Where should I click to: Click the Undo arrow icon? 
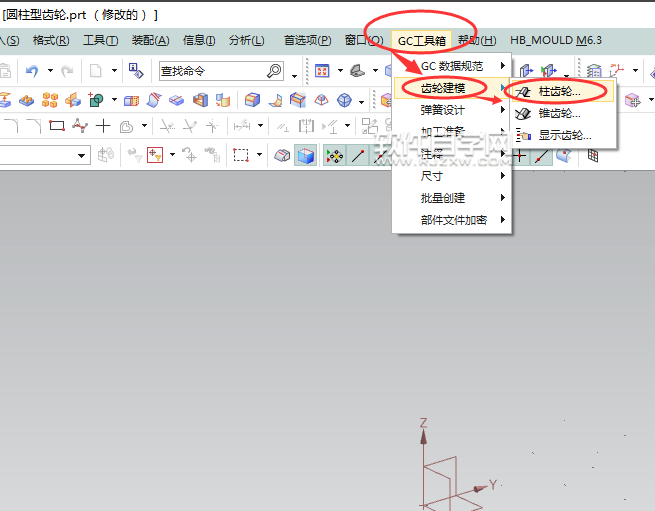[x=32, y=71]
